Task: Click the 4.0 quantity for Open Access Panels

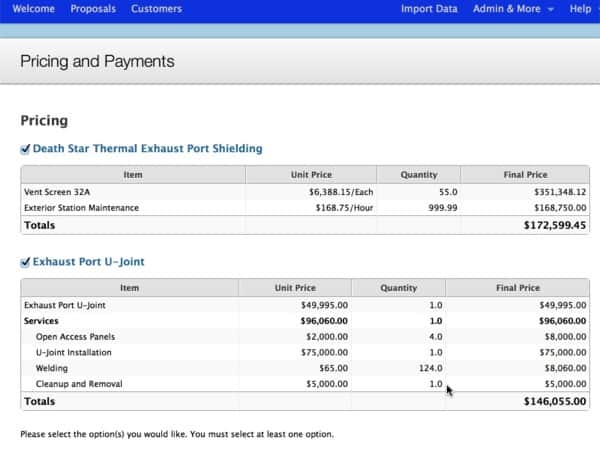Action: tap(436, 337)
